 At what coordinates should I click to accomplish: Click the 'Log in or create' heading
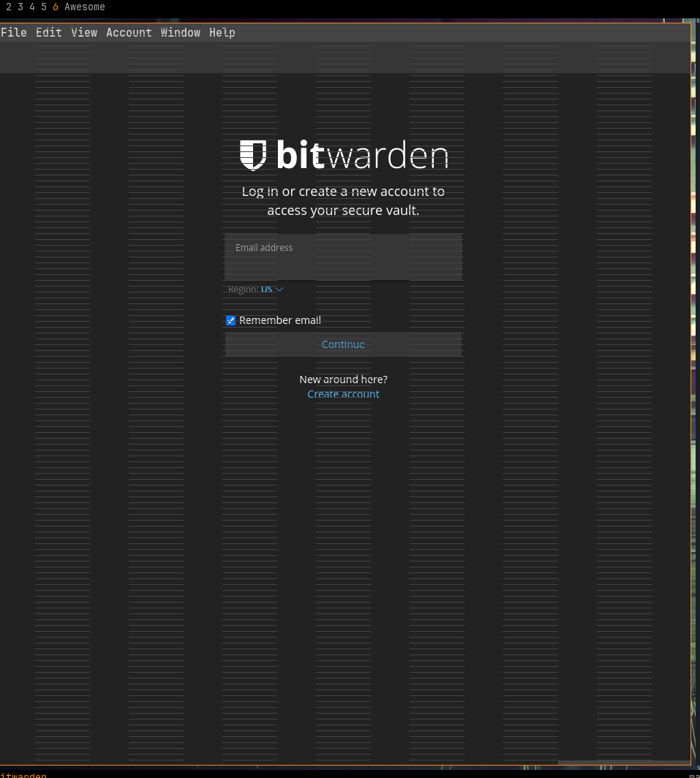coord(343,201)
